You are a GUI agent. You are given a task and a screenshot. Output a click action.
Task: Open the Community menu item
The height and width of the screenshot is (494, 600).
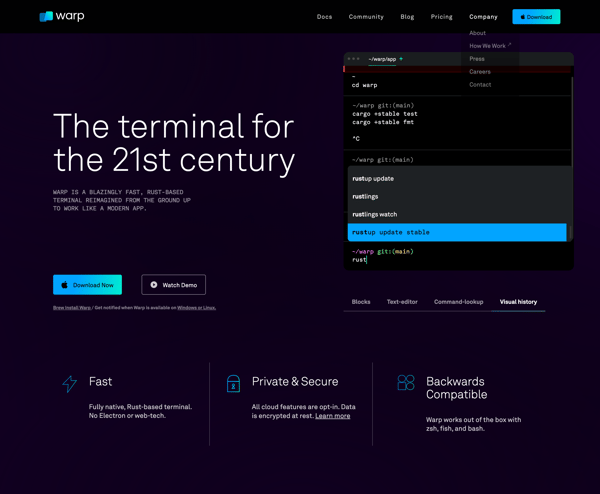(x=366, y=17)
